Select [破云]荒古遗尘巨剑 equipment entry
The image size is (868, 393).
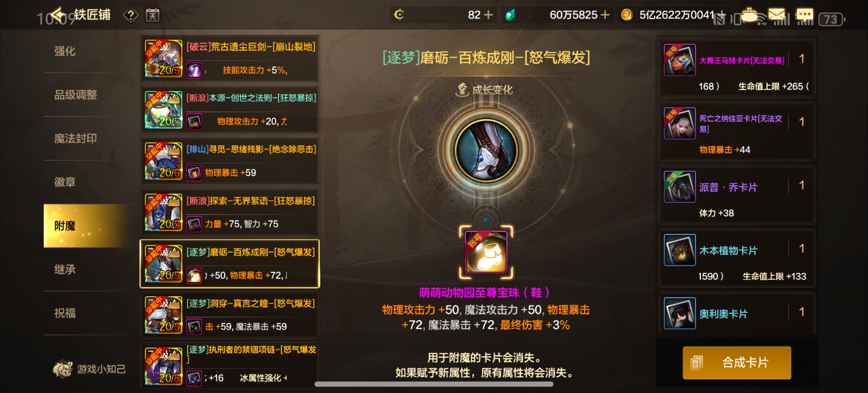coord(230,59)
